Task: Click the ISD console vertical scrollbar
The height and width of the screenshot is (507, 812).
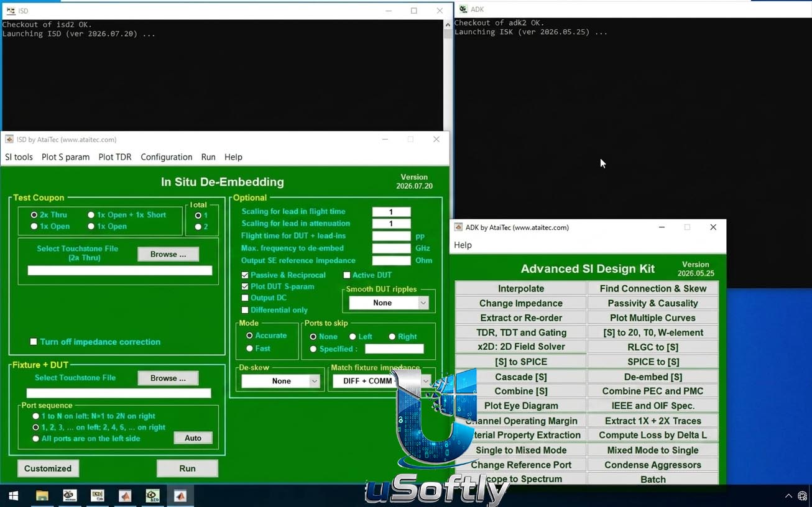Action: 448,75
